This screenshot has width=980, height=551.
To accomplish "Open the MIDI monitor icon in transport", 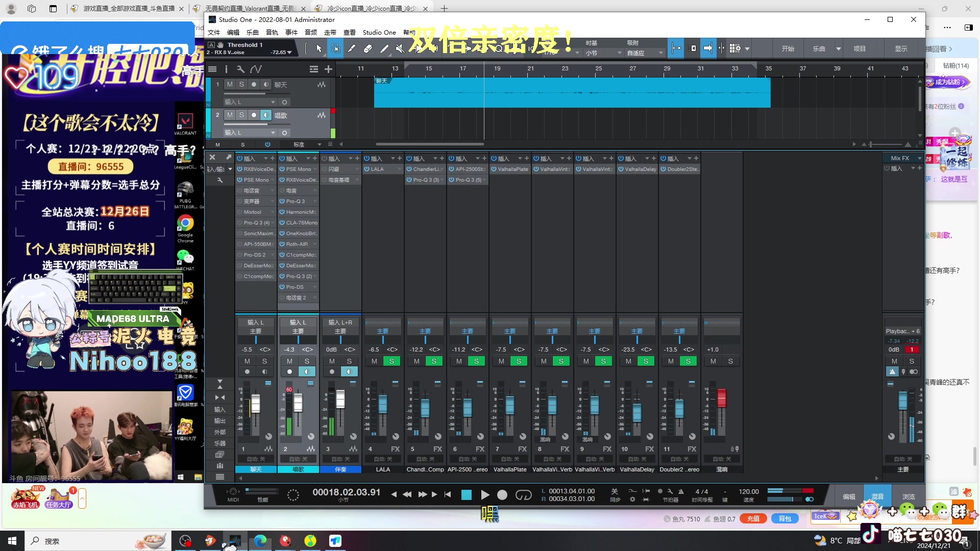I will (x=233, y=492).
